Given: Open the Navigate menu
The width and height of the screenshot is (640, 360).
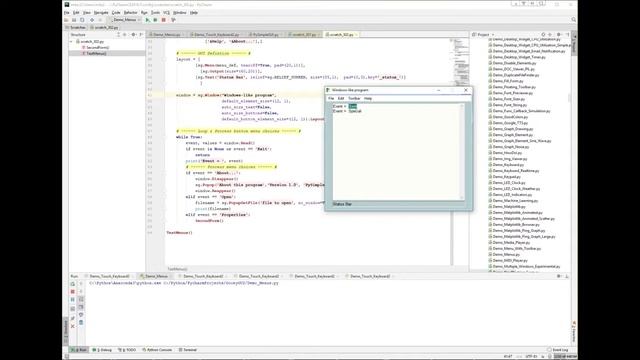Looking at the screenshot, I should (101, 13).
